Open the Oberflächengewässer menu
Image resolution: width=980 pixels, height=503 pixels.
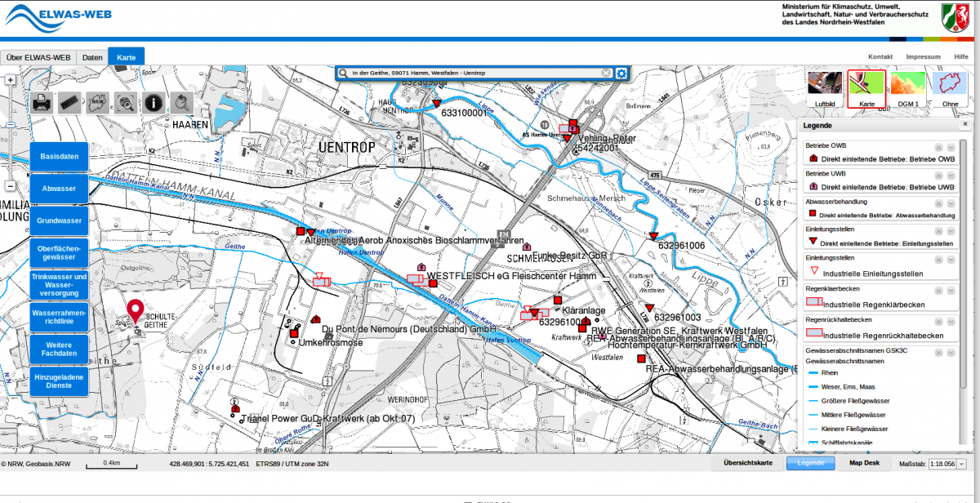60,252
